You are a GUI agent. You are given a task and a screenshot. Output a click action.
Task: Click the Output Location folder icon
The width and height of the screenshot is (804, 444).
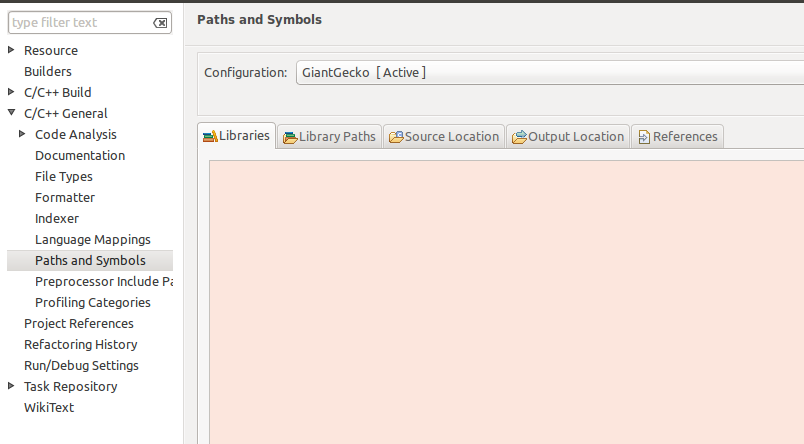pyautogui.click(x=519, y=137)
